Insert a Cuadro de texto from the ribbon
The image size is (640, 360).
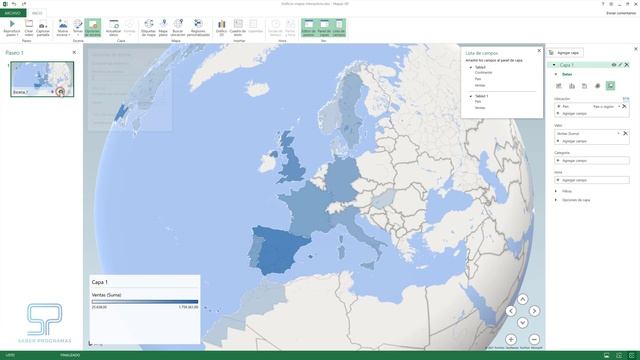tap(238, 28)
